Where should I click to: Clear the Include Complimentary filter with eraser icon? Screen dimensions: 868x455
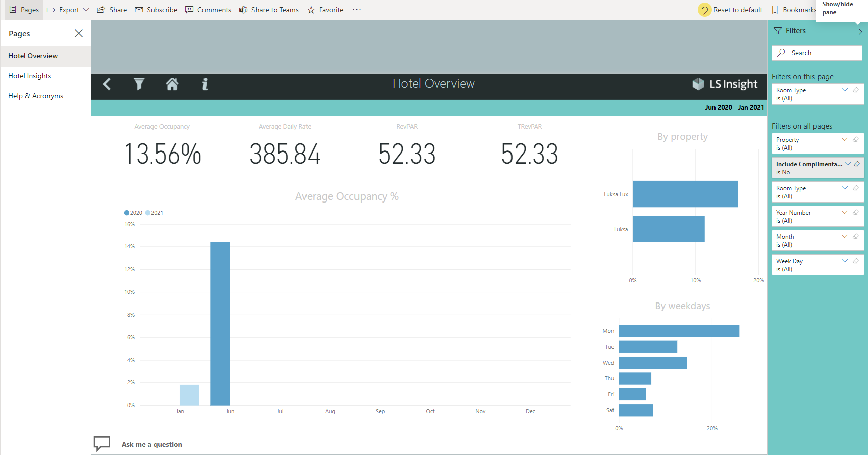click(857, 164)
